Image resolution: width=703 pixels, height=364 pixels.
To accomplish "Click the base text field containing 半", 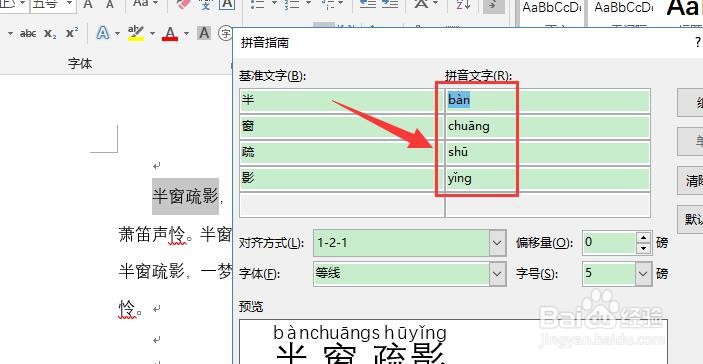I will (342, 100).
